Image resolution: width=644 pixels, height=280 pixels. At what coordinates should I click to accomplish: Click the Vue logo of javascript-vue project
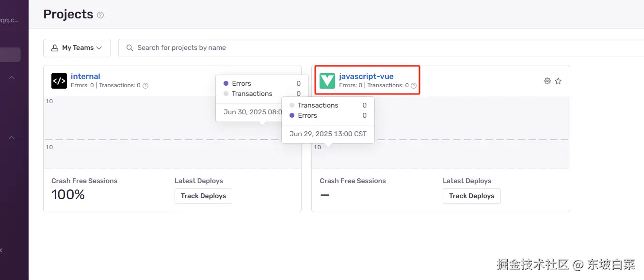coord(327,81)
